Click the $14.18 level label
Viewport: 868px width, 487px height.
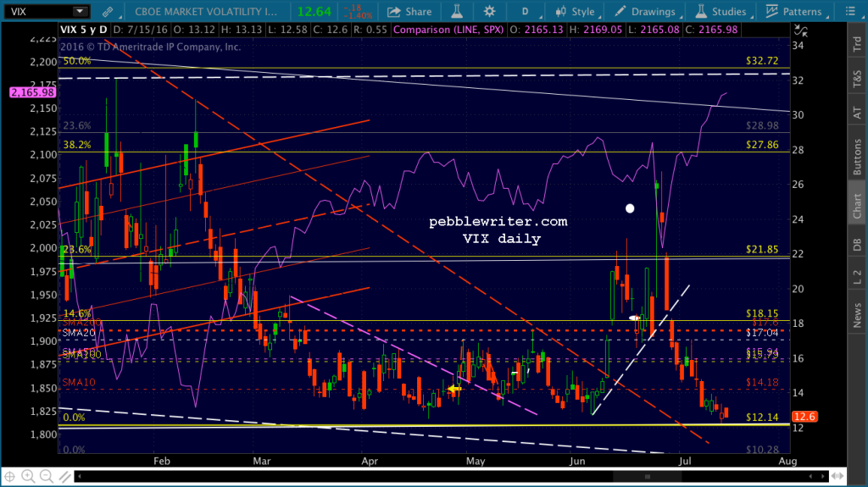tap(762, 382)
